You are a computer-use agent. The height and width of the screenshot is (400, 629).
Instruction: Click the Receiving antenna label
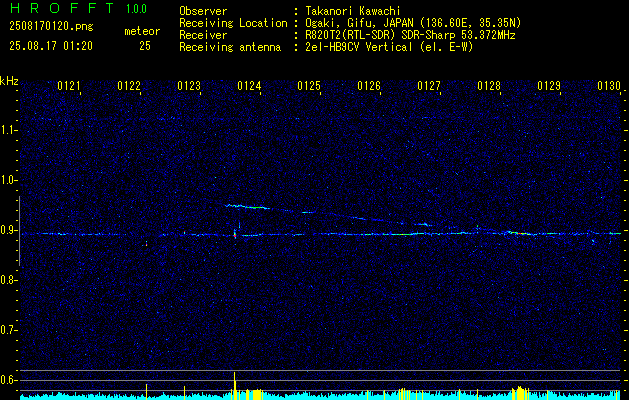click(x=230, y=47)
